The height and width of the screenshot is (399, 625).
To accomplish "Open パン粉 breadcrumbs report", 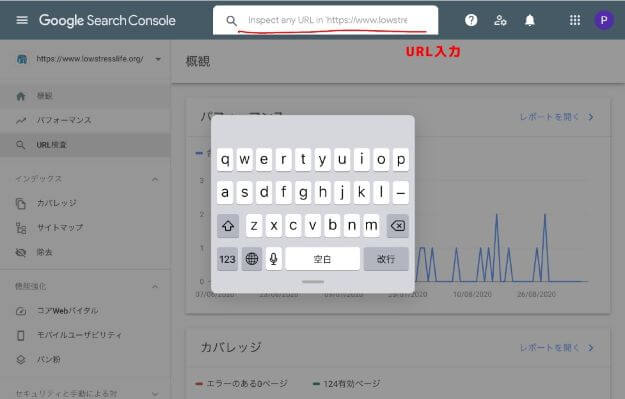I will [x=85, y=360].
